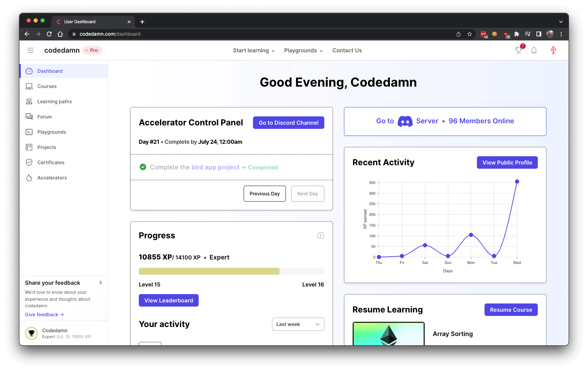This screenshot has width=588, height=371.
Task: Click the XP progress bar
Action: tap(231, 271)
